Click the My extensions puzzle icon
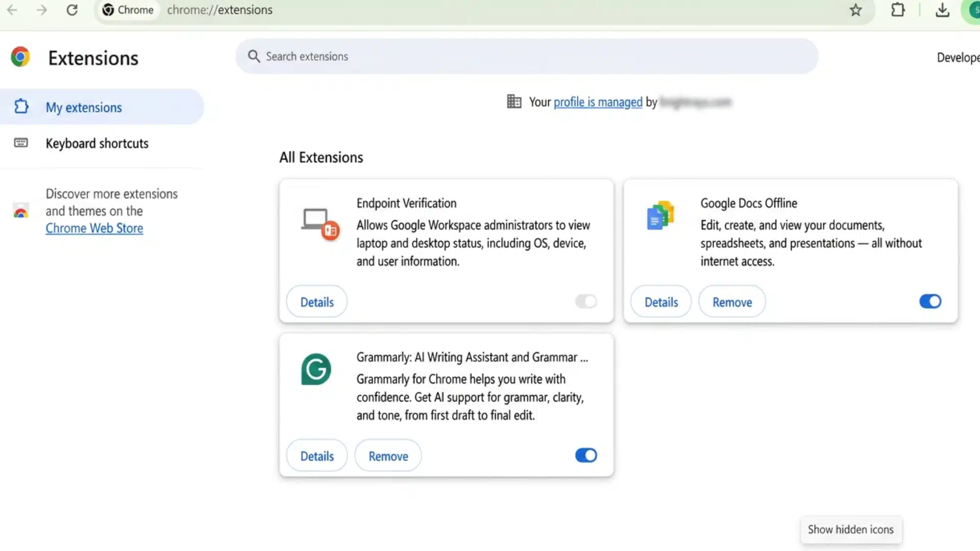980x551 pixels. pyautogui.click(x=21, y=107)
